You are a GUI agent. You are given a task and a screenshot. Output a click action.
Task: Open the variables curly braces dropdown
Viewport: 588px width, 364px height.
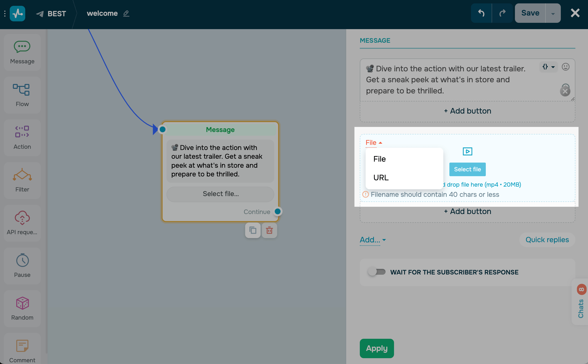tap(548, 67)
